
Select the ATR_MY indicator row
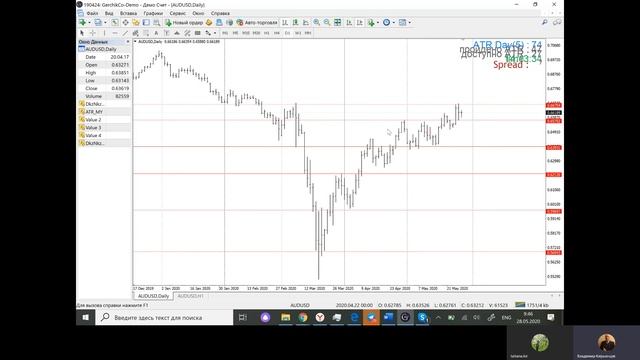(x=104, y=112)
